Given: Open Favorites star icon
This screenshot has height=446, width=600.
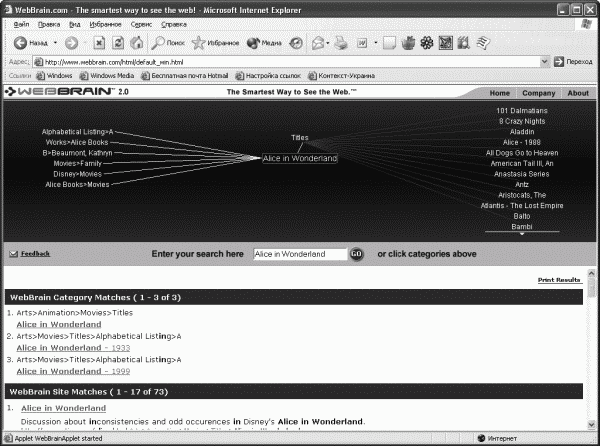Looking at the screenshot, I should click(198, 43).
